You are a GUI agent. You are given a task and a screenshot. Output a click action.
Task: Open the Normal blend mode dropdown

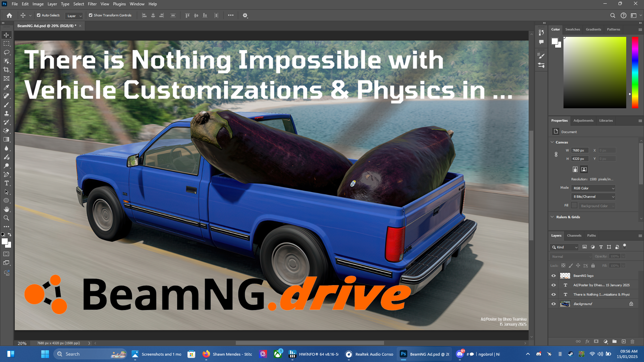click(571, 256)
